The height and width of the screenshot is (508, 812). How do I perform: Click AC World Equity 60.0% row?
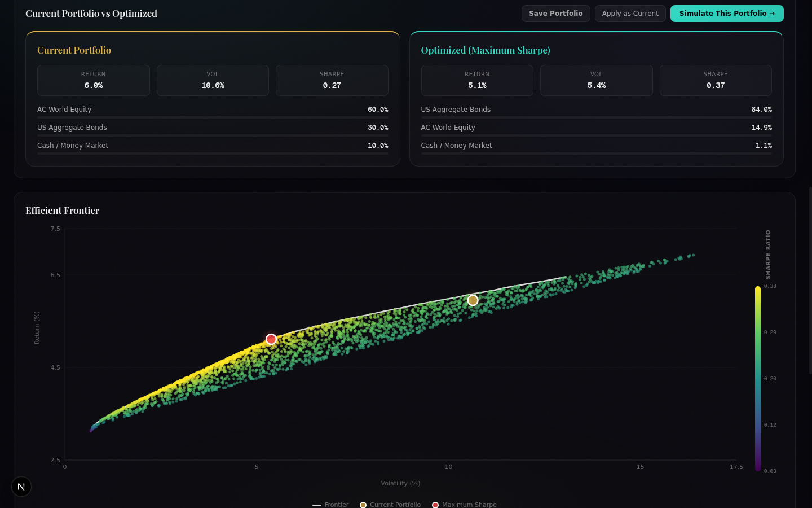(x=213, y=111)
